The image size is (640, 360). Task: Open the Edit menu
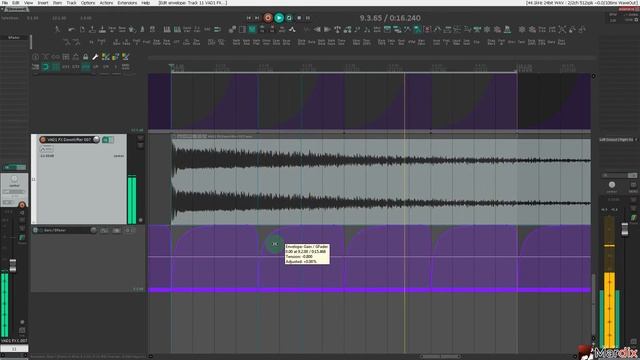pyautogui.click(x=16, y=2)
